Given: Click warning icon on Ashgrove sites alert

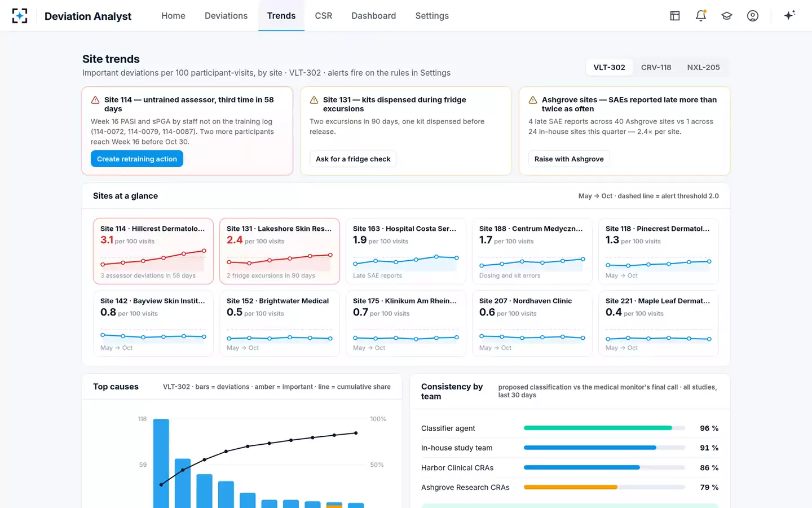Looking at the screenshot, I should [x=533, y=100].
